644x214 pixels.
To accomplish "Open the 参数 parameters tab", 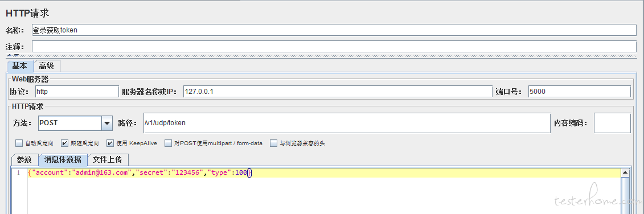I will [24, 159].
